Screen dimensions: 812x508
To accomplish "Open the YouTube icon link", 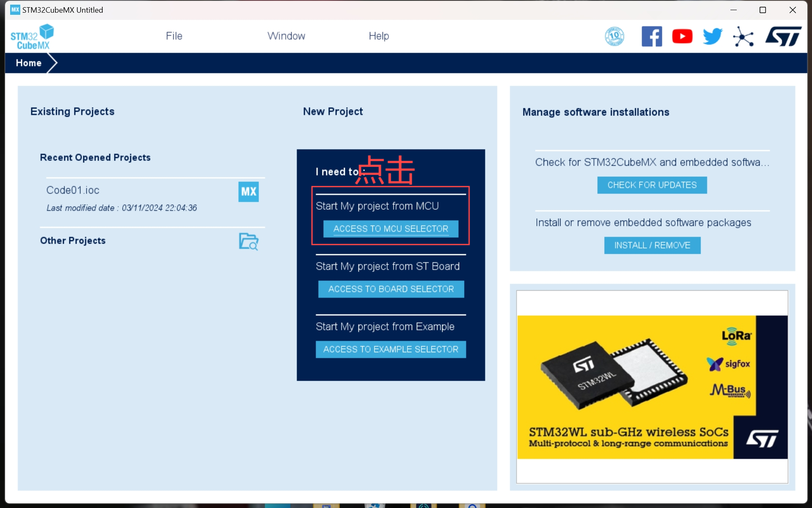I will (682, 36).
